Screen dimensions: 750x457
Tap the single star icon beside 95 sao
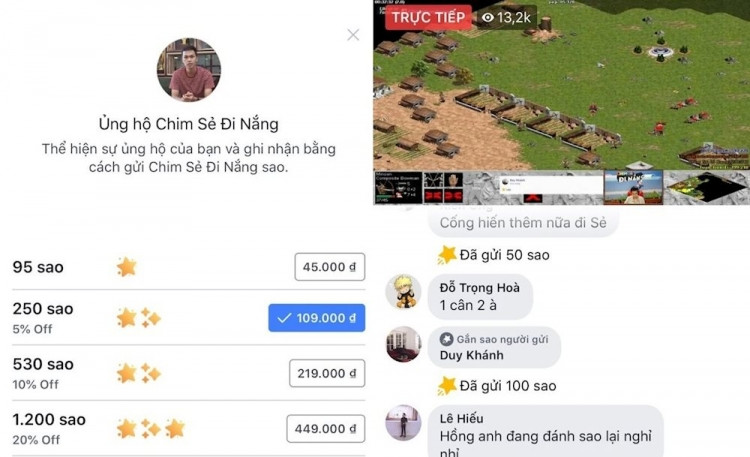pos(127,267)
